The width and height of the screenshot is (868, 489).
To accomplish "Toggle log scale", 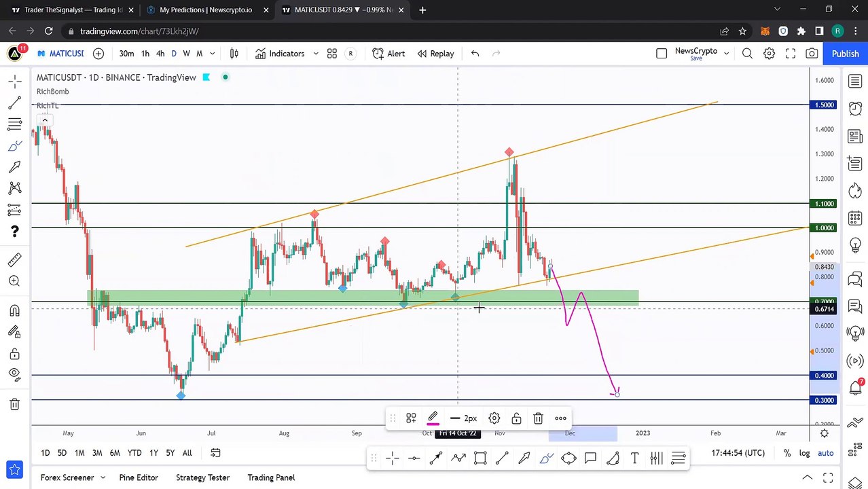I will click(805, 453).
